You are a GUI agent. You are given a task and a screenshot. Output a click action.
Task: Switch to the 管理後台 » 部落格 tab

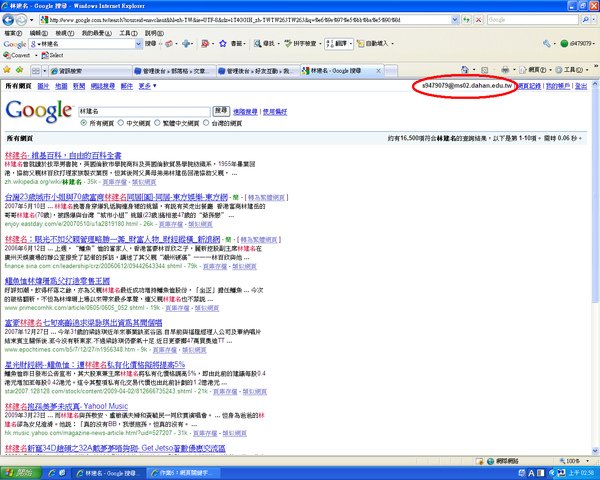174,71
